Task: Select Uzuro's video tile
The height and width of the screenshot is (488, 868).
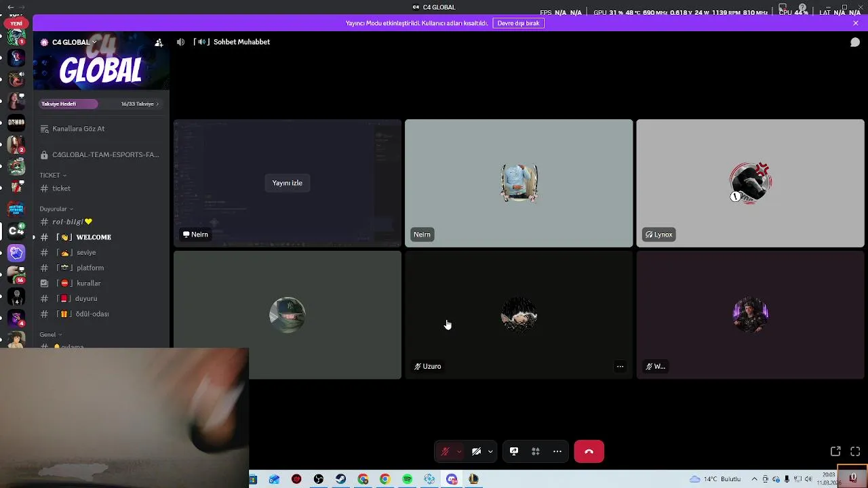Action: 519,315
